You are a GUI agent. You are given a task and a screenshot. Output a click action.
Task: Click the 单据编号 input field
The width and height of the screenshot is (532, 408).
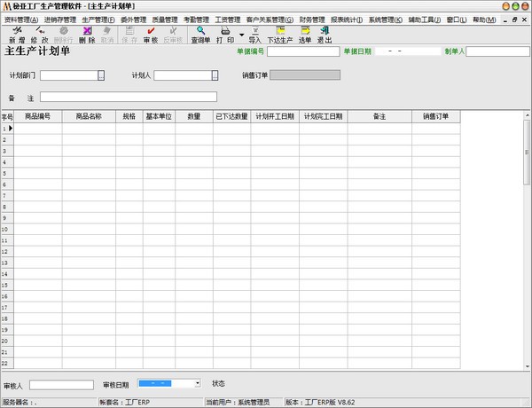click(303, 51)
